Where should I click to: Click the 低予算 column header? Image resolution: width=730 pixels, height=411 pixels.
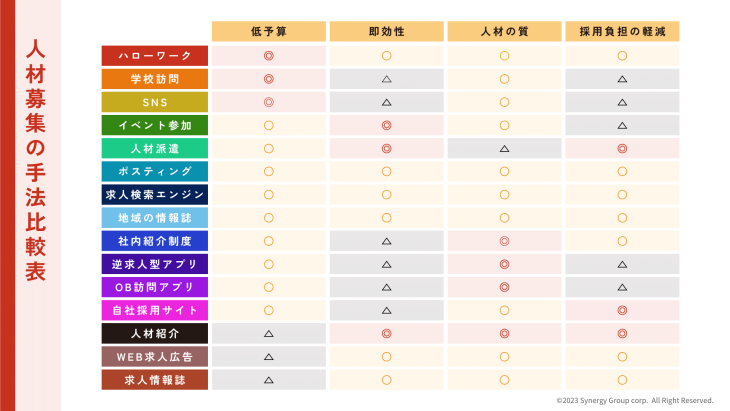269,31
